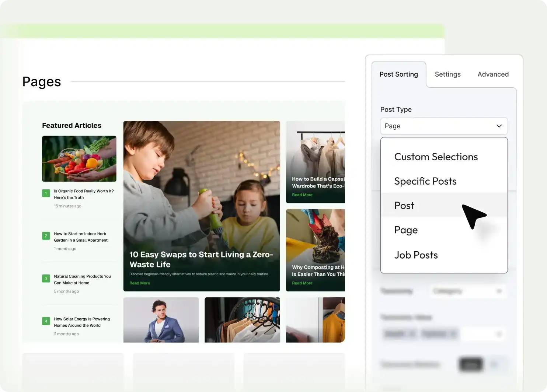Click Read More under Zero-Waste Life article
This screenshot has height=392, width=547.
[140, 283]
